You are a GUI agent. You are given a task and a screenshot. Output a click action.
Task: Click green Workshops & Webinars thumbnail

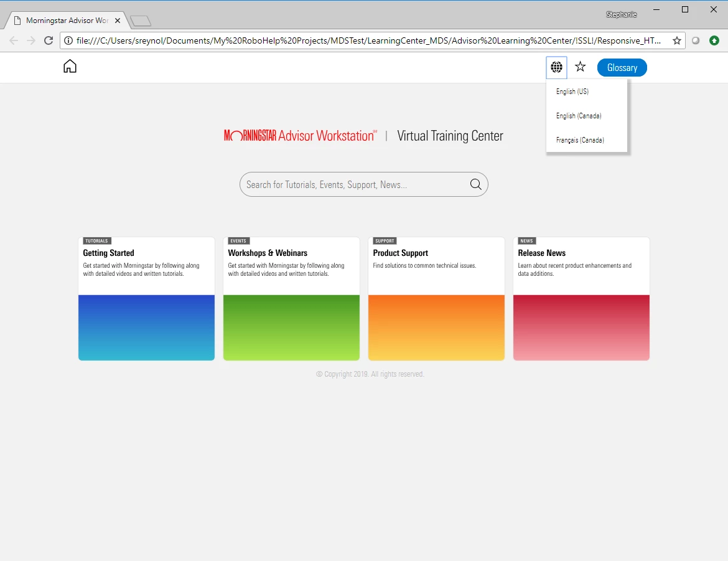tap(291, 328)
